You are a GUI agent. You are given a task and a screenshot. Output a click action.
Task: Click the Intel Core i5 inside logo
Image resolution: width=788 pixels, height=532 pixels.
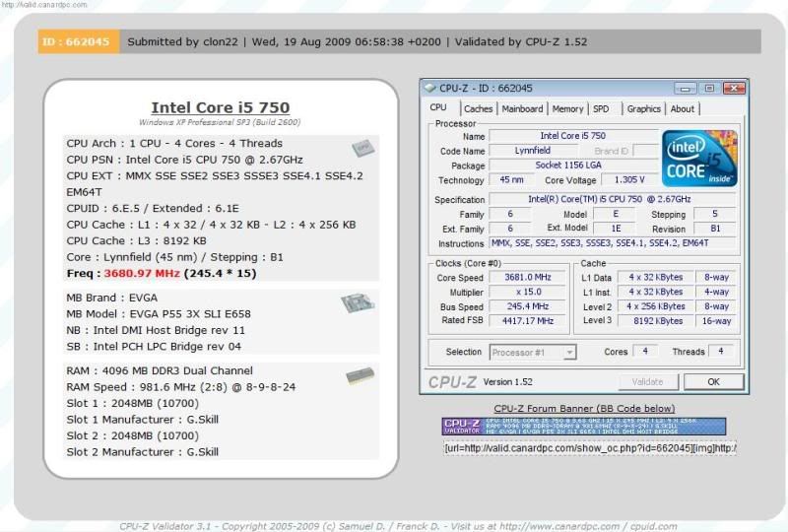(x=700, y=159)
